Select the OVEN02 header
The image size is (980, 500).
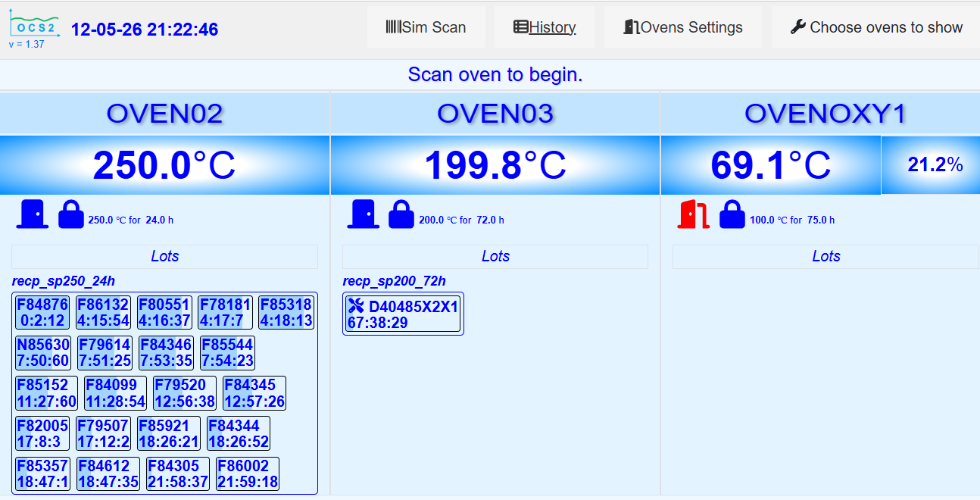(164, 114)
